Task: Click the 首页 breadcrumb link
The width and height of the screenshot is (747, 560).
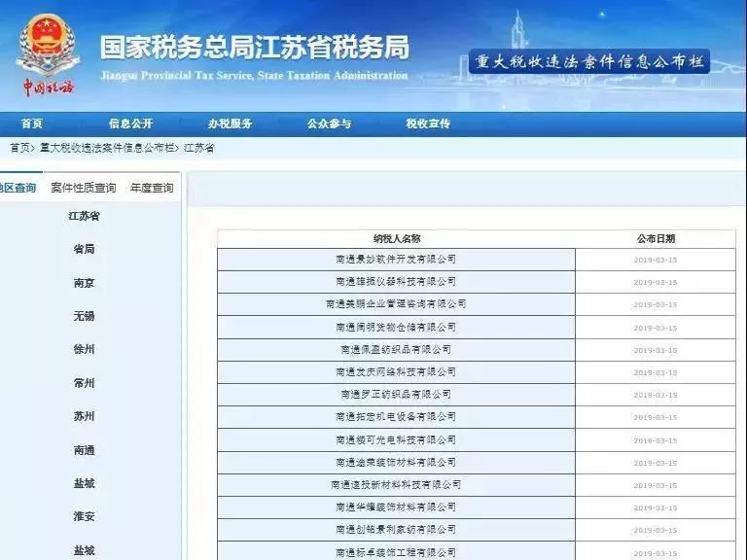Action: pyautogui.click(x=19, y=148)
